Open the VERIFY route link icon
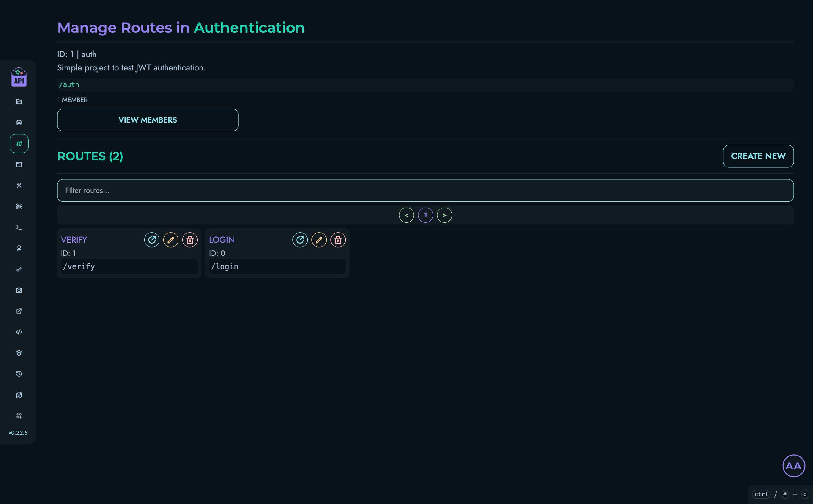The height and width of the screenshot is (504, 813). (152, 240)
